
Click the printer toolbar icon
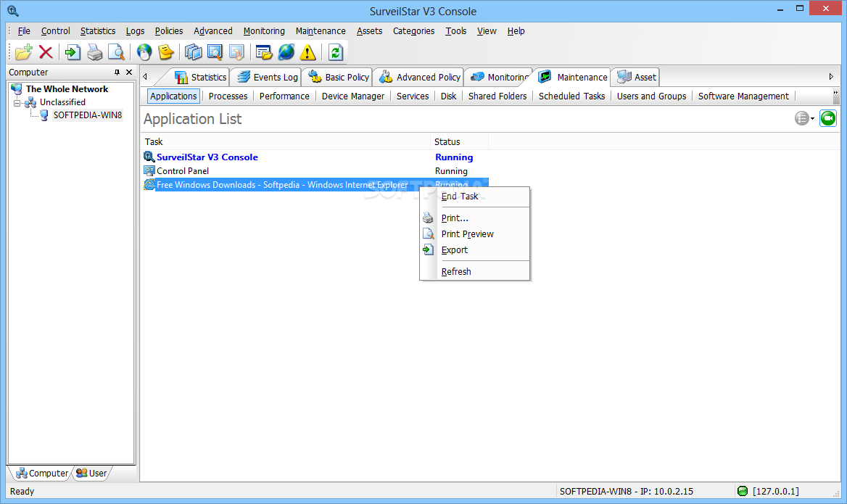click(x=94, y=52)
